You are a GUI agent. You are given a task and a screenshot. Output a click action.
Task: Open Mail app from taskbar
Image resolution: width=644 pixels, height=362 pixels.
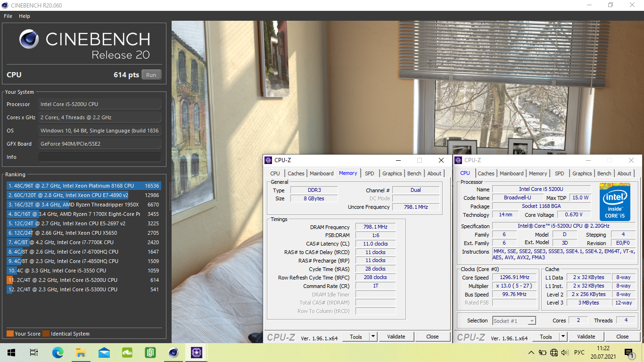[104, 353]
